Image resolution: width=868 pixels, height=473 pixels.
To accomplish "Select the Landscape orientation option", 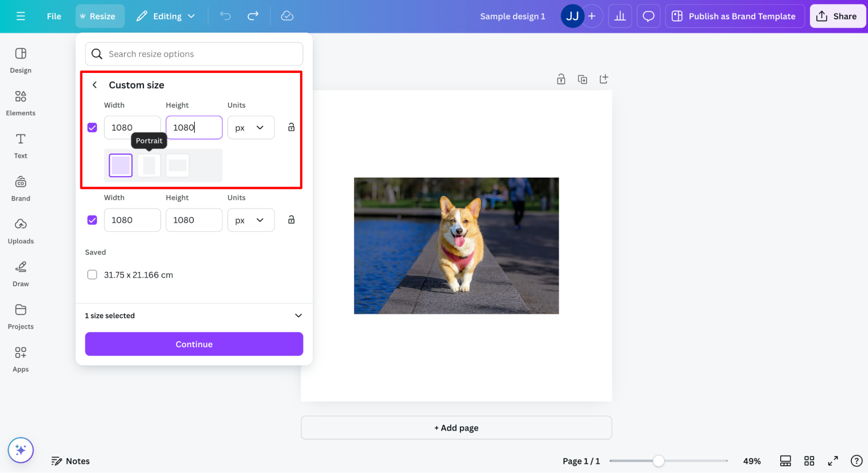I will click(178, 165).
